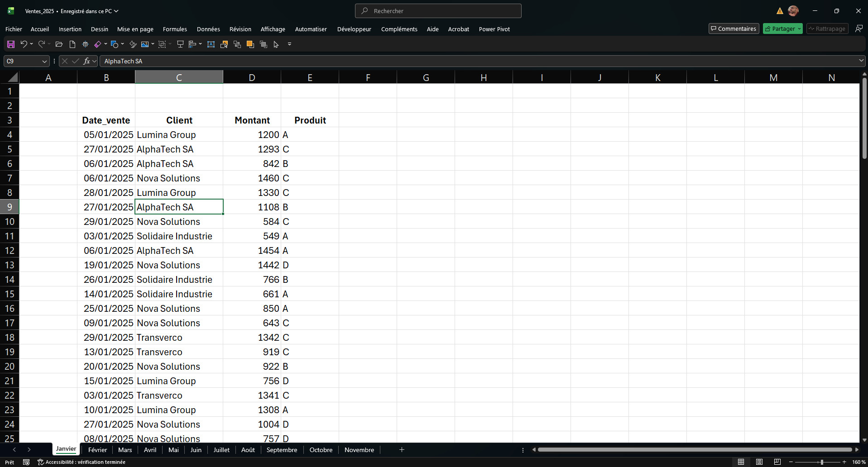Screen dimensions: 868x467
Task: Click the zoom slider in status bar
Action: tap(821, 462)
